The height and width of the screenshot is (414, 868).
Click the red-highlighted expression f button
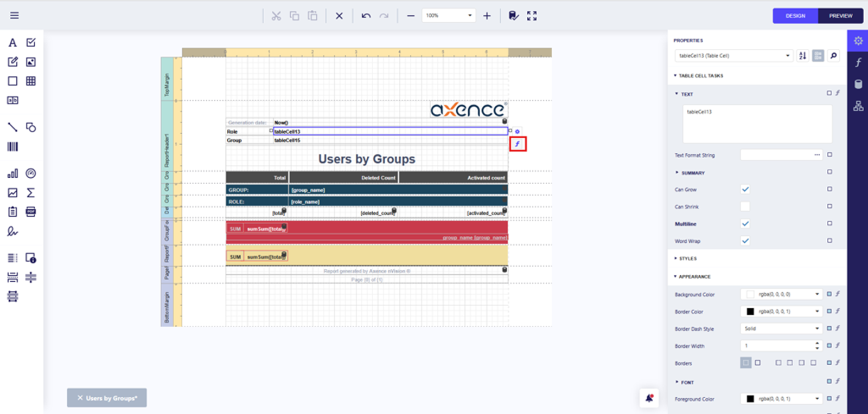(518, 144)
